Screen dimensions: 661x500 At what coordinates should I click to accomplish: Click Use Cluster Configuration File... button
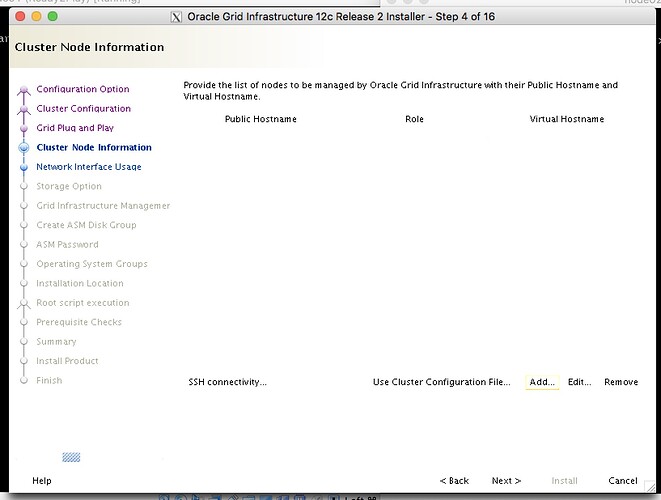click(441, 382)
